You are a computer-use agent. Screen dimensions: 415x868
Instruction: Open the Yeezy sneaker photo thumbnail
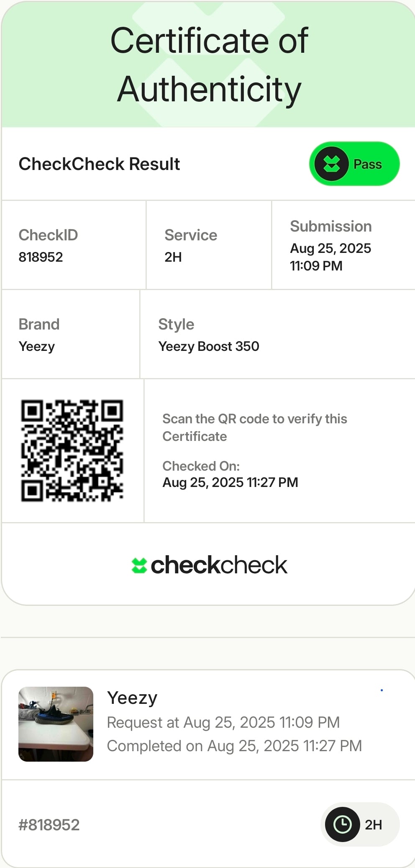[56, 724]
